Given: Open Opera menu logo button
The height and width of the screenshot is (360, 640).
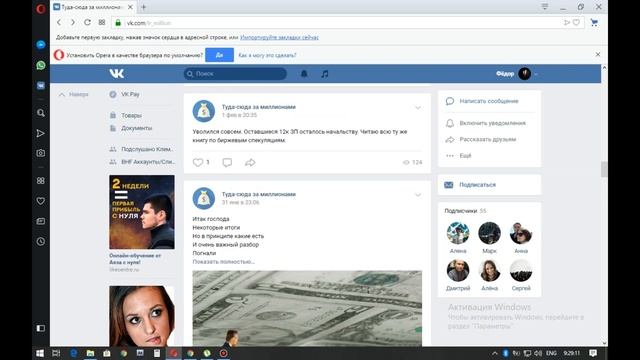Looking at the screenshot, I should tap(41, 9).
